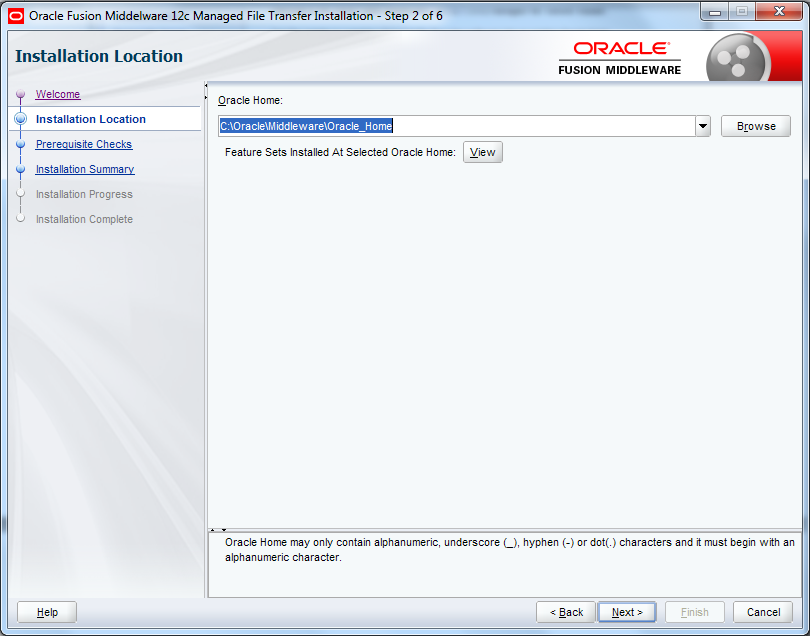The height and width of the screenshot is (636, 810).
Task: Click the Installation Complete step bullet
Action: pos(20,219)
